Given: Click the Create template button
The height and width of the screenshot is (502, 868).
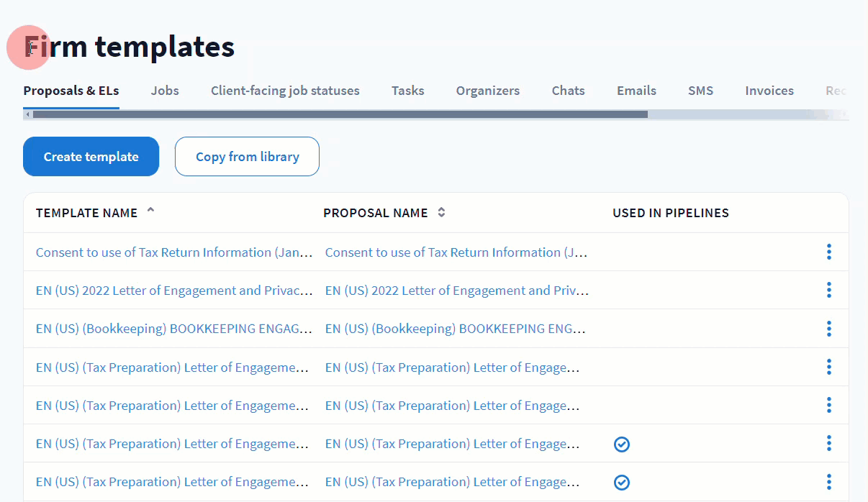Looking at the screenshot, I should click(x=91, y=157).
